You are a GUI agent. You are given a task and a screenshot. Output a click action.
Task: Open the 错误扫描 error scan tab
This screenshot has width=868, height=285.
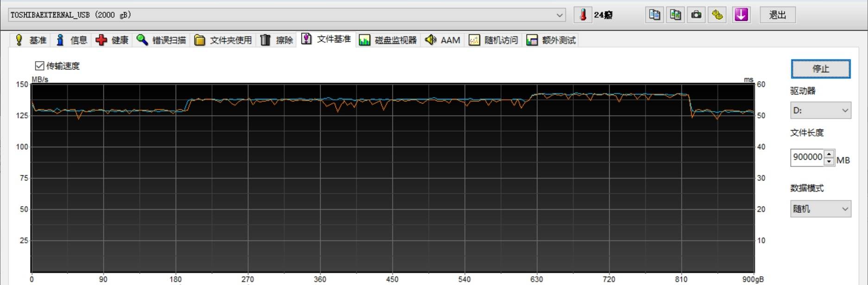161,40
